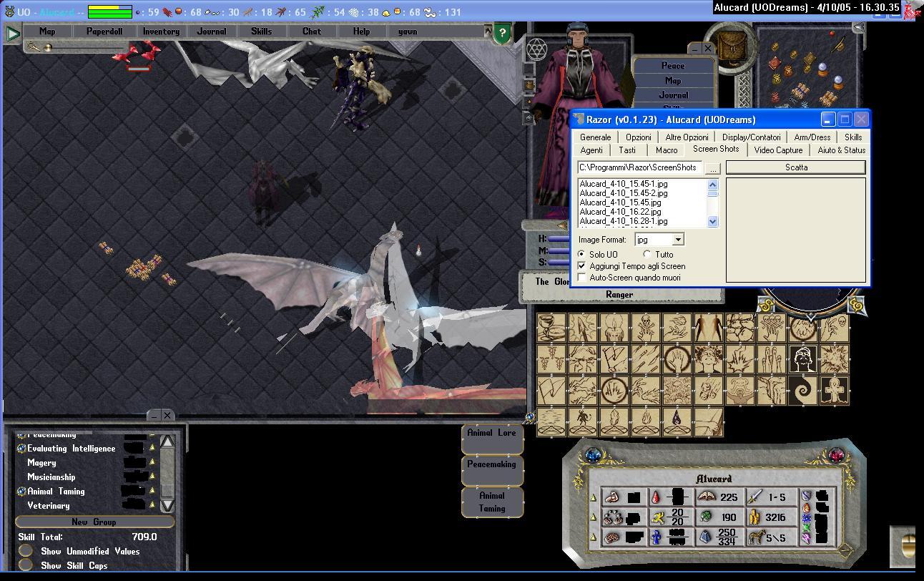Toggle the Magery skill lock arrow
The image size is (924, 581).
(x=152, y=463)
